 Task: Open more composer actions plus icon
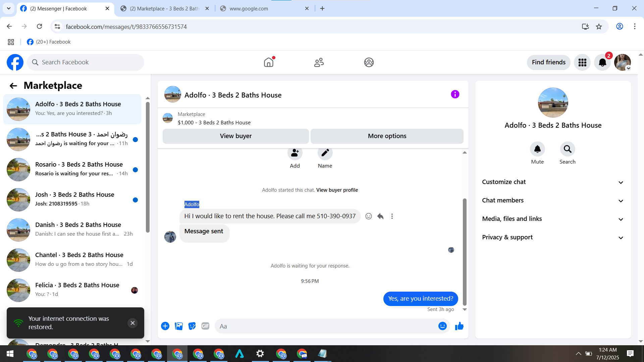tap(165, 326)
